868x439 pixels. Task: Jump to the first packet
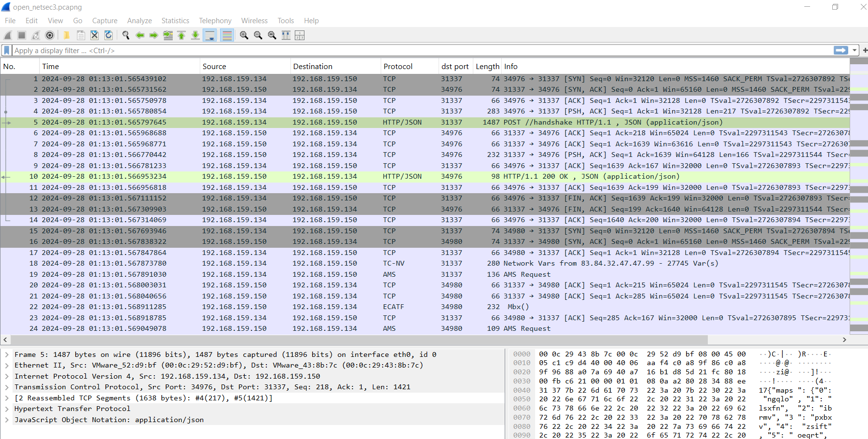[x=181, y=35]
